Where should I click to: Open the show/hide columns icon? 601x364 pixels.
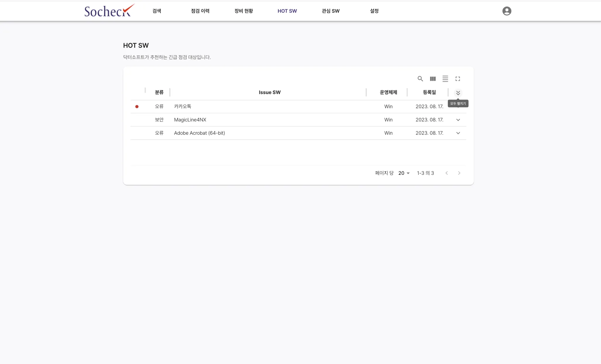click(x=433, y=79)
